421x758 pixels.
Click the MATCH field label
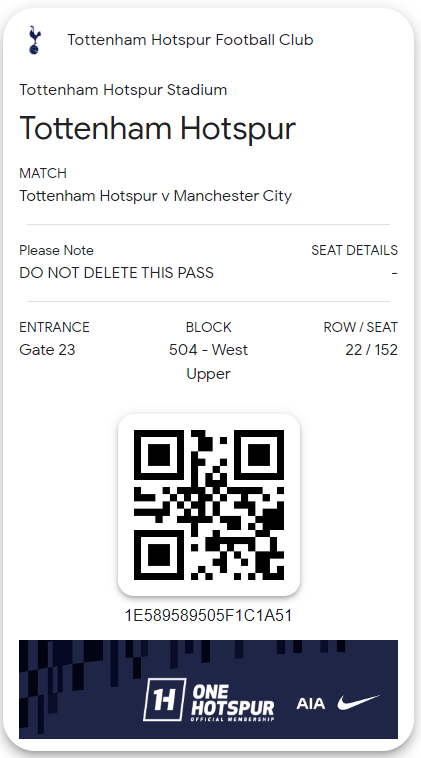[43, 173]
